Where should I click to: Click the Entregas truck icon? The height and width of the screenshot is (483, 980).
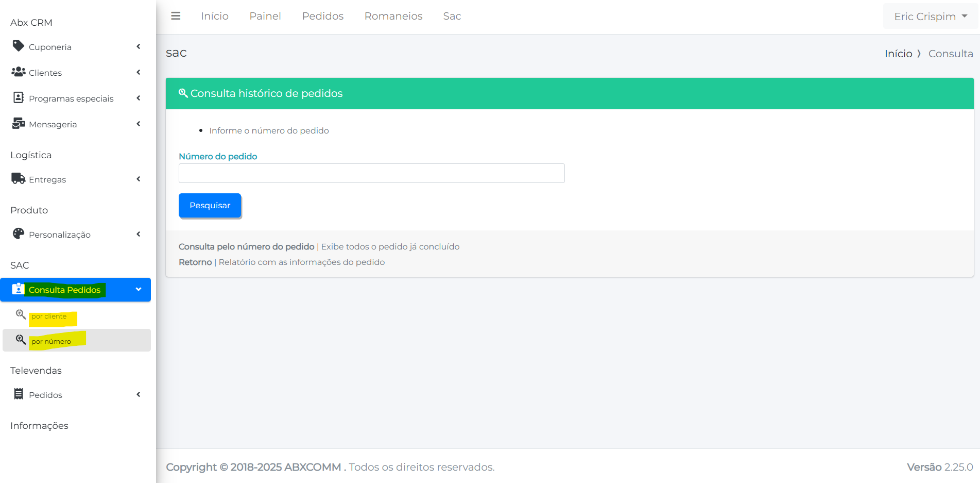coord(19,179)
